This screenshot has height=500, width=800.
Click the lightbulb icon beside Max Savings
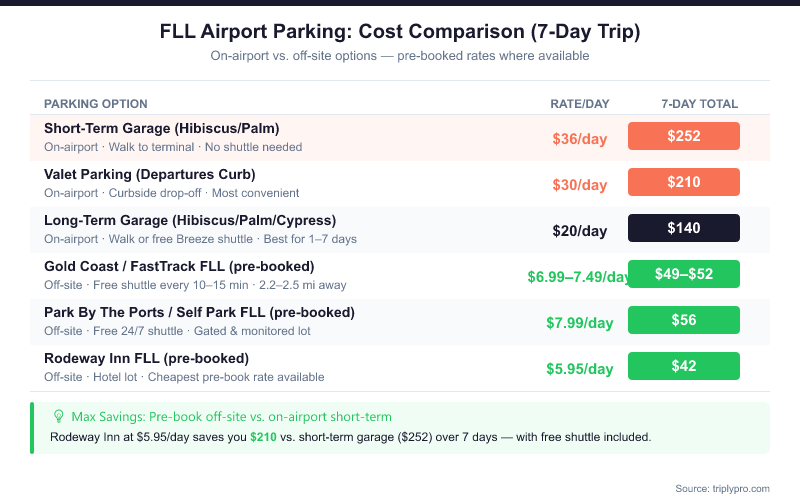coord(58,416)
